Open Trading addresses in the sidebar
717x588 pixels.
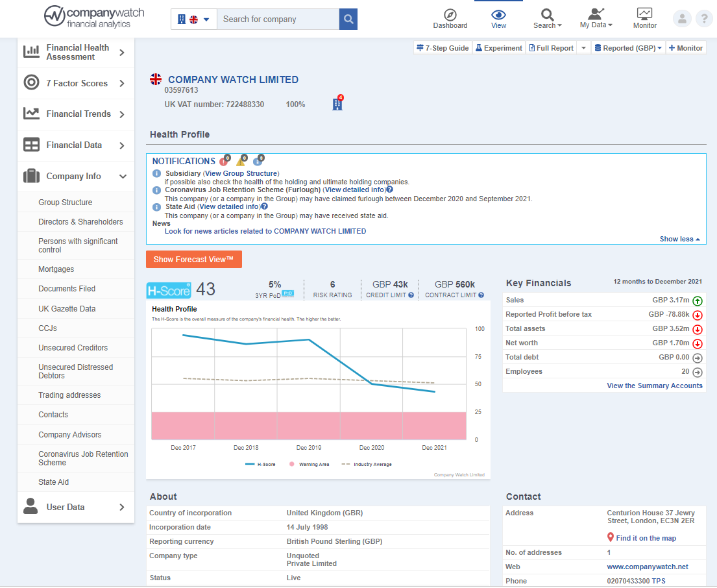coord(69,395)
